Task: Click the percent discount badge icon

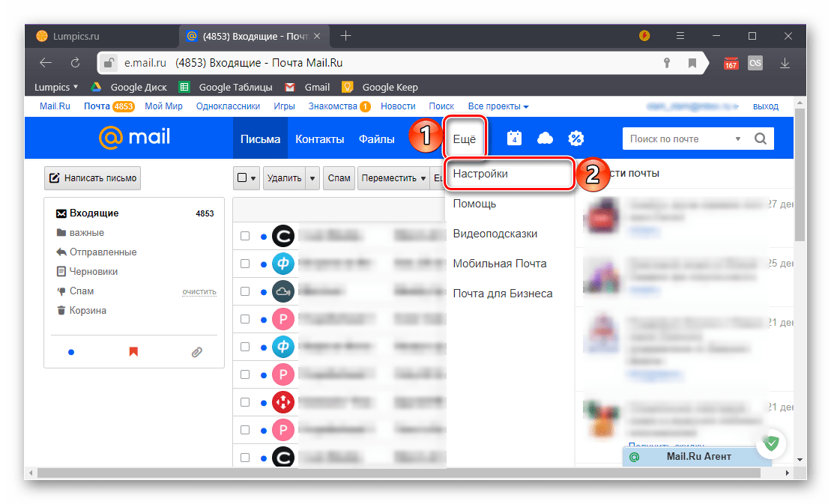Action: (575, 139)
